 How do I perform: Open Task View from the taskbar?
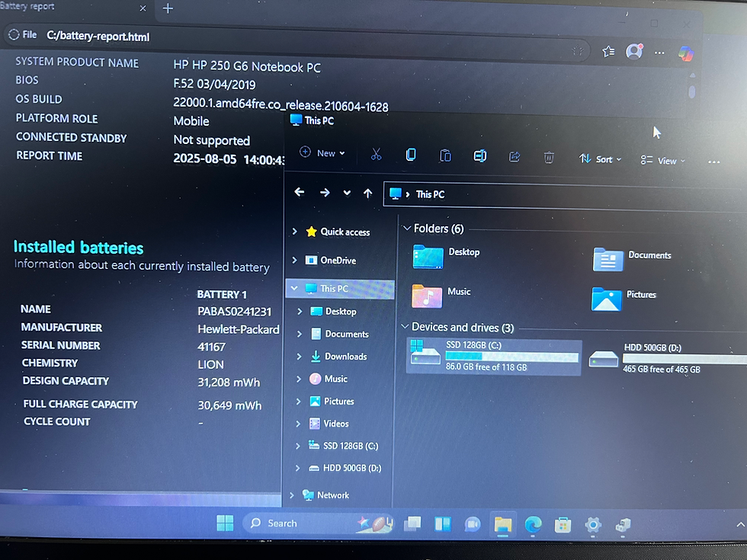(412, 524)
